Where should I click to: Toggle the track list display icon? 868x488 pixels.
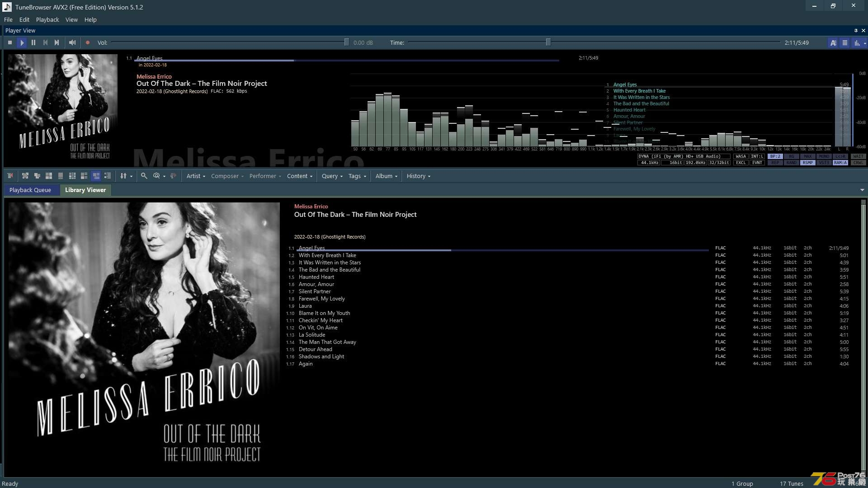tap(844, 43)
